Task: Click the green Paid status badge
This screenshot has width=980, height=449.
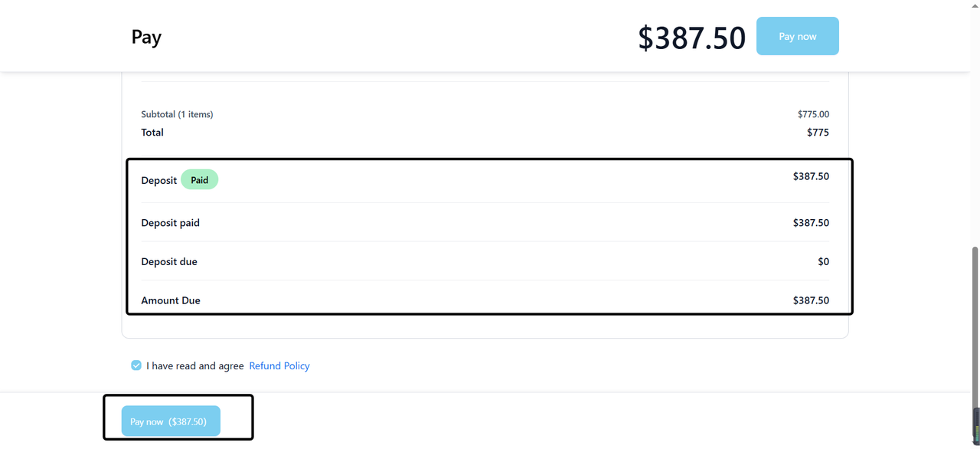Action: pos(199,180)
